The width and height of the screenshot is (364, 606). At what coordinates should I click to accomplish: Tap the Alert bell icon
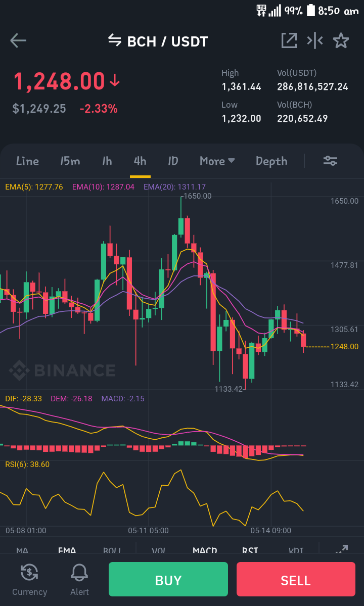(79, 573)
